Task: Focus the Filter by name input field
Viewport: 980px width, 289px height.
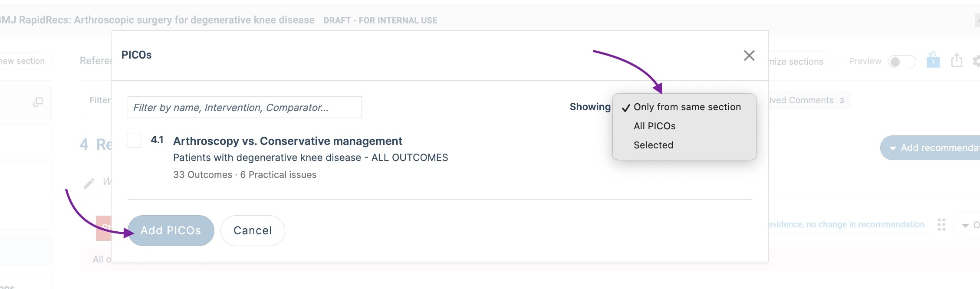Action: (x=244, y=107)
